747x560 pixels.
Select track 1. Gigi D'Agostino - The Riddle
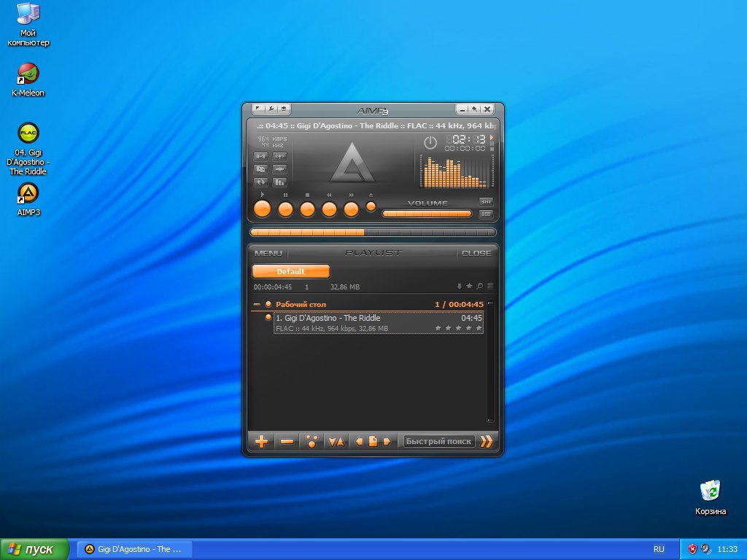click(x=379, y=323)
